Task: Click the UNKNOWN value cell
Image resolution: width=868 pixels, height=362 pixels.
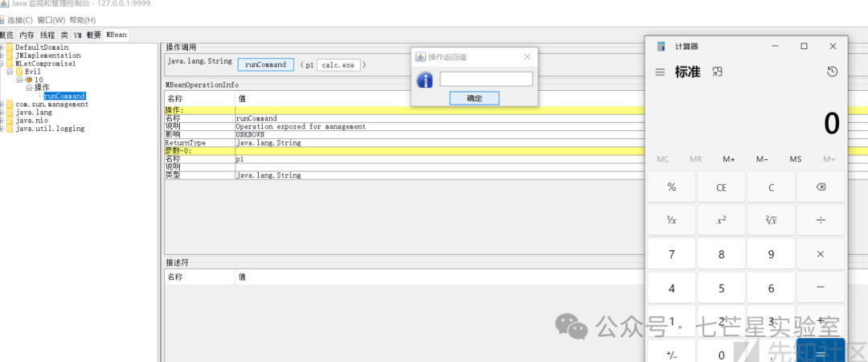Action: (250, 134)
